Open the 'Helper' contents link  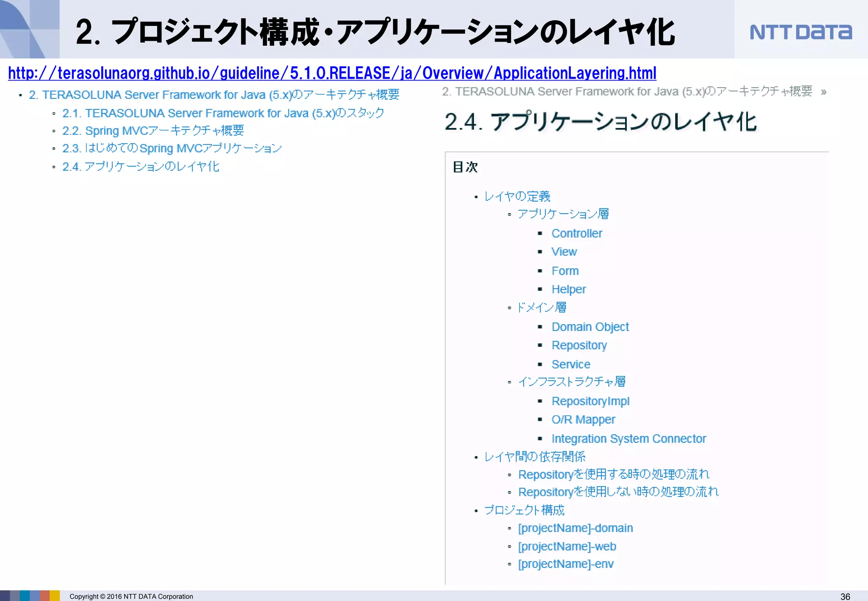(x=569, y=289)
